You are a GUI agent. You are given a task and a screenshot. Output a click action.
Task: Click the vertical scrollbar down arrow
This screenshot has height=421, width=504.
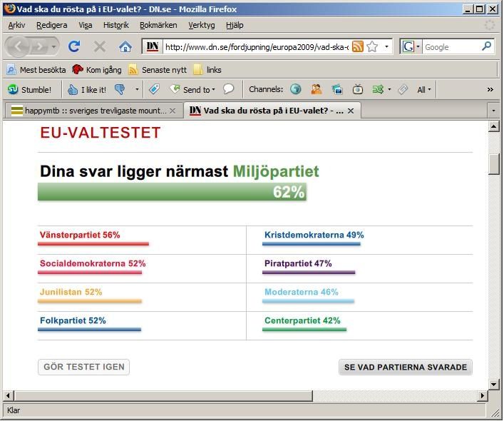pyautogui.click(x=493, y=384)
